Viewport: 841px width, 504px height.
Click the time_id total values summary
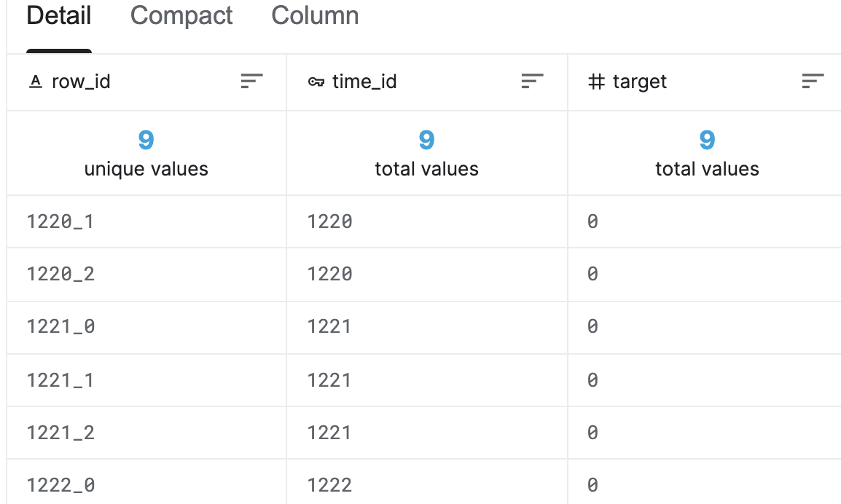coord(426,154)
